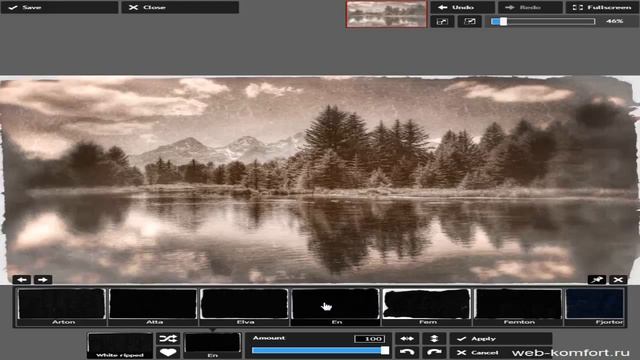Go to previous border set with the left arrow

22,280
